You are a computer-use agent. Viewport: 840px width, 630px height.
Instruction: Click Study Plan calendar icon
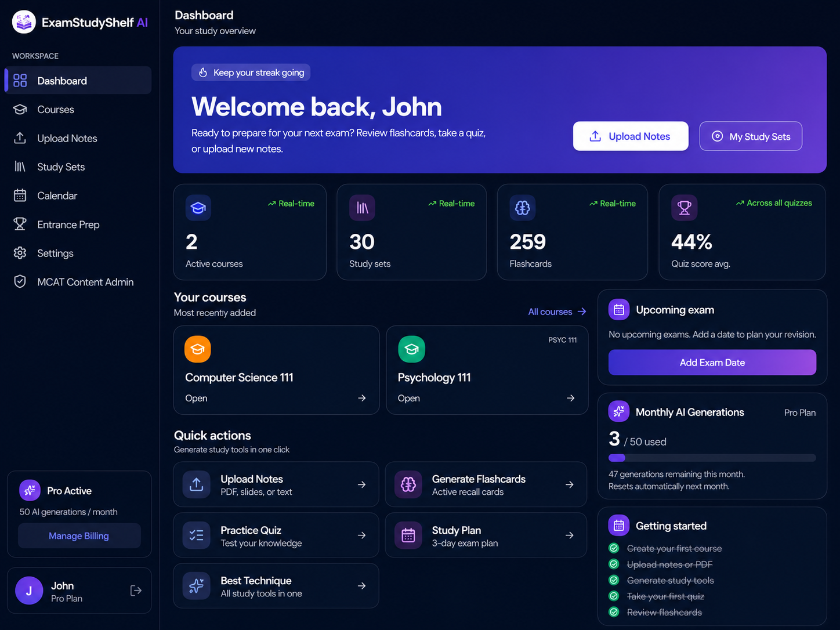tap(408, 535)
